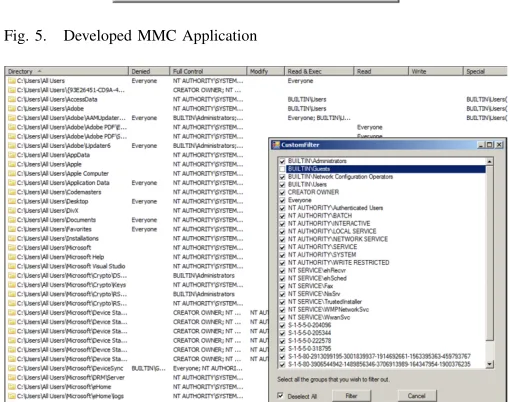Click the folder icon for Adobe\Updater6 directory
The image size is (510, 402).
12,146
